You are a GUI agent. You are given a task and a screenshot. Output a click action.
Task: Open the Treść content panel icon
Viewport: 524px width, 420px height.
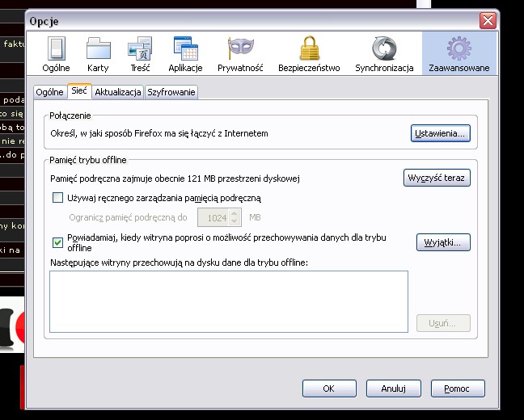140,49
